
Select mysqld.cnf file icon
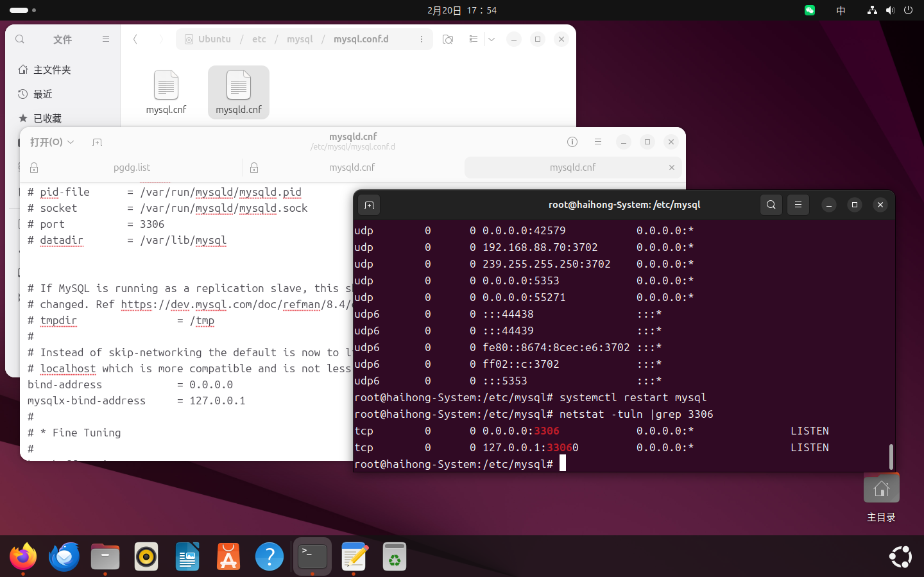coord(239,92)
